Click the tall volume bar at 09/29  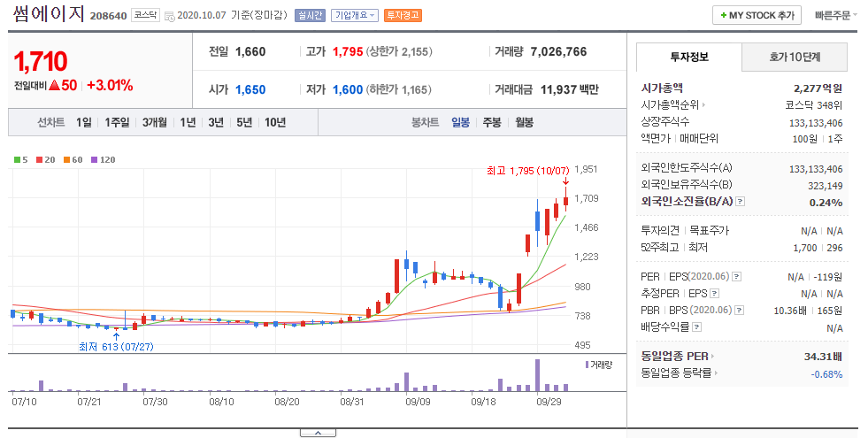point(537,375)
